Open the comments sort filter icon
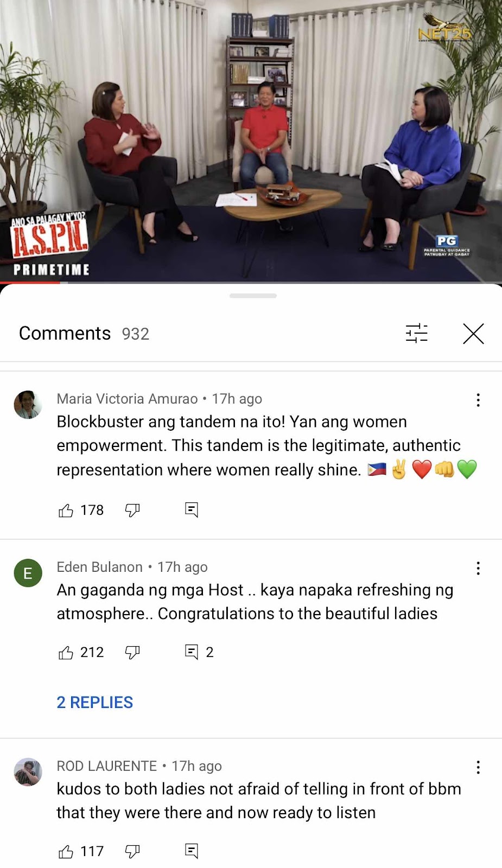 tap(417, 333)
